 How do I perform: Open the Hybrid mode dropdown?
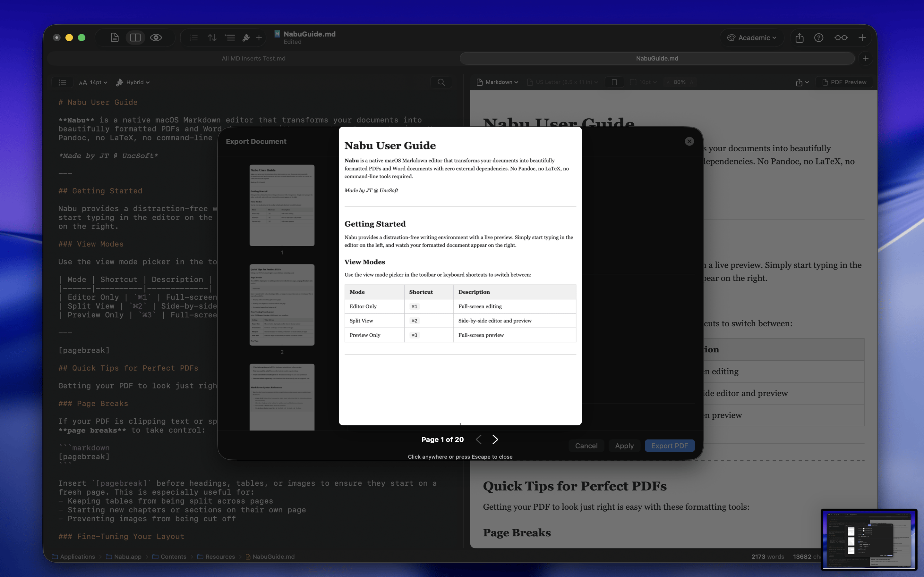tap(133, 82)
